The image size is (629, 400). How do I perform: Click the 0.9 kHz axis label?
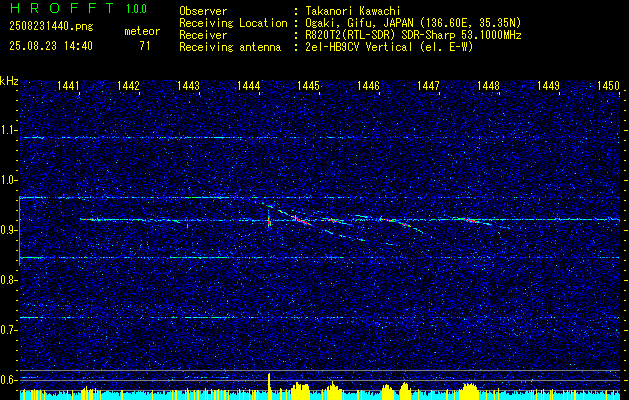(8, 230)
